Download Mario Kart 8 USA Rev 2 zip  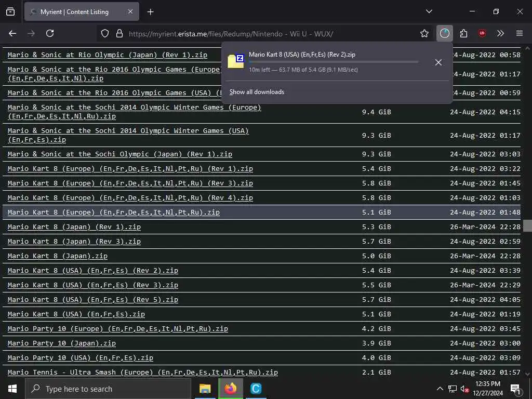[92, 271]
